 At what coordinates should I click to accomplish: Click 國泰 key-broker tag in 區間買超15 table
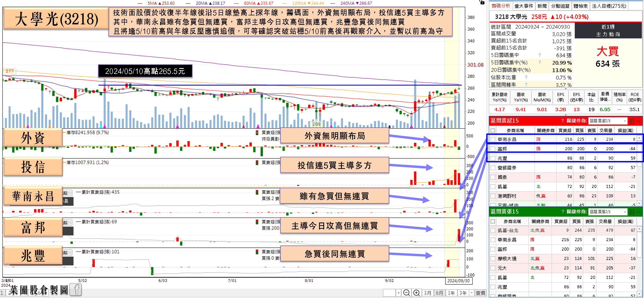[538, 177]
